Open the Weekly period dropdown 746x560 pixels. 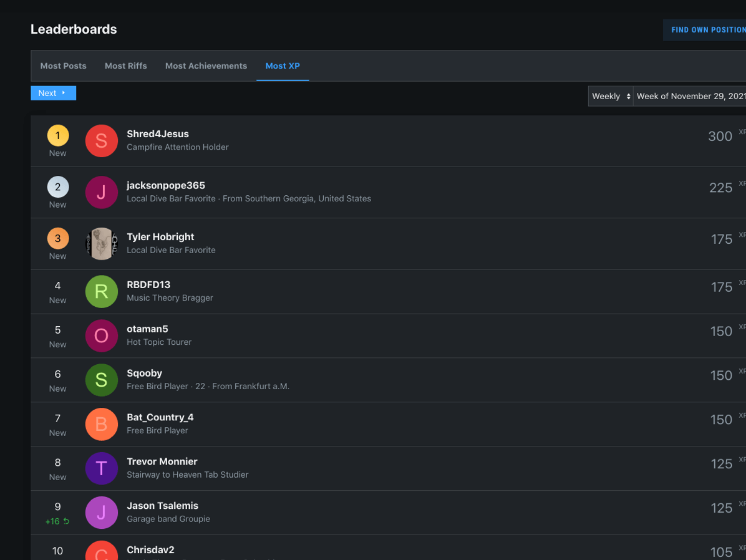[611, 96]
